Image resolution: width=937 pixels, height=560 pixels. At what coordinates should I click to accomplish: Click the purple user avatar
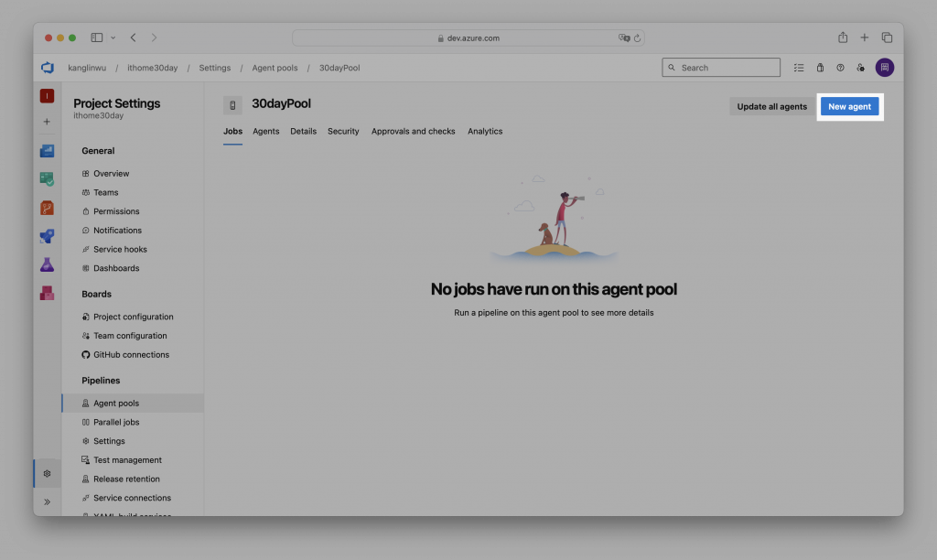point(885,68)
